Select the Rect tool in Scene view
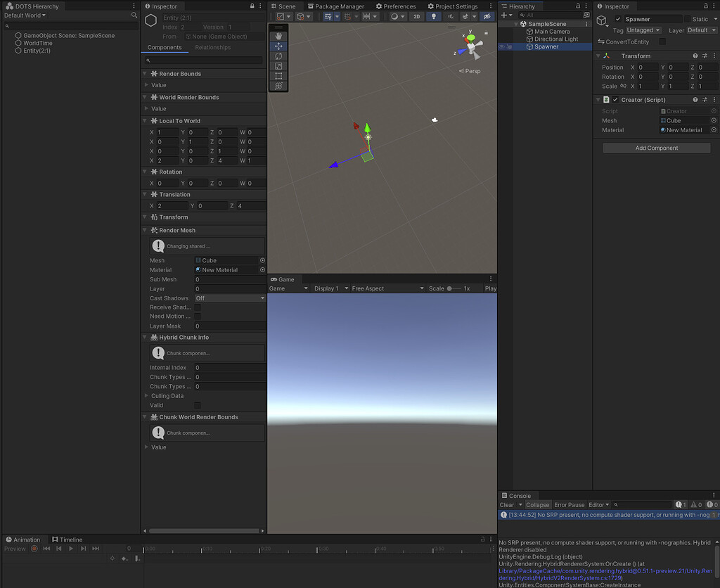This screenshot has width=720, height=588. tap(278, 75)
